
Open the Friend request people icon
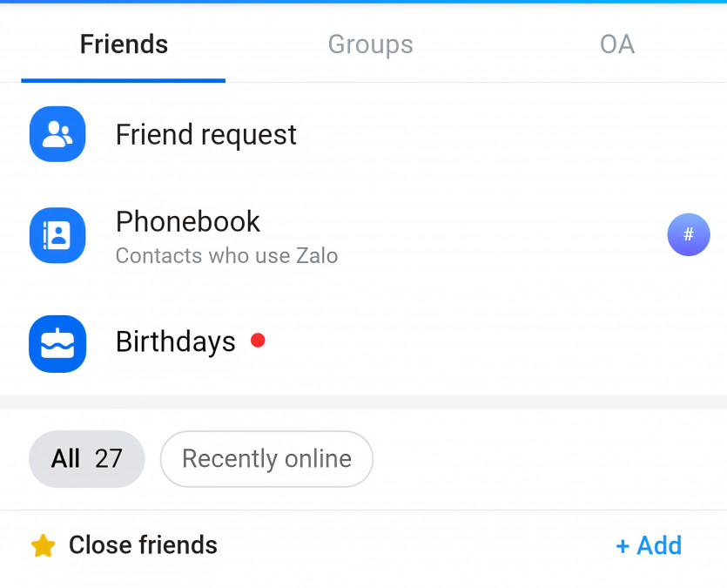pyautogui.click(x=57, y=134)
